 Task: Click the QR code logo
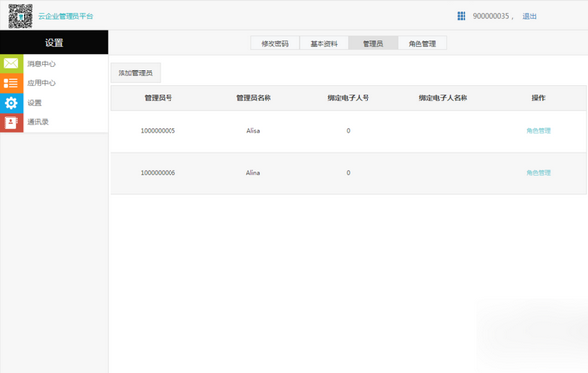pyautogui.click(x=21, y=16)
